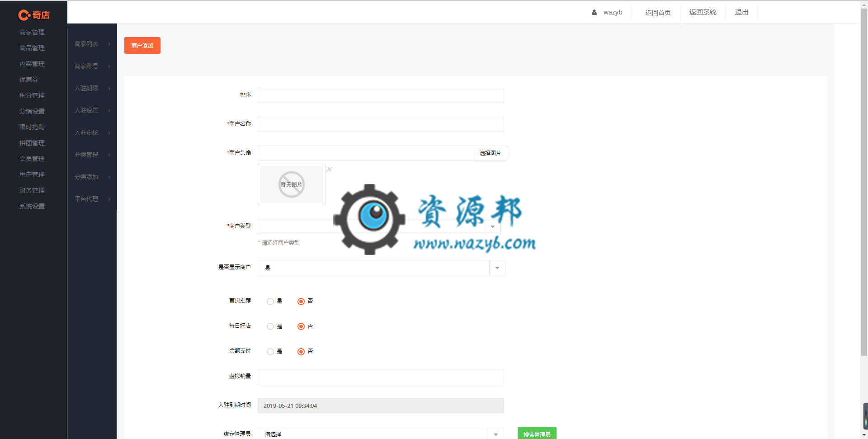
Task: Click the wazyb username
Action: coord(613,12)
